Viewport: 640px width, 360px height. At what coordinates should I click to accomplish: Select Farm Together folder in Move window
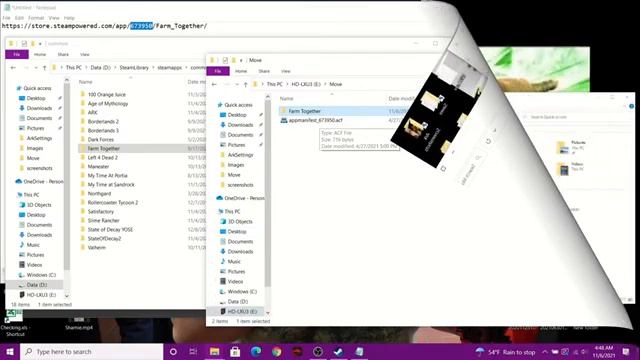[304, 111]
